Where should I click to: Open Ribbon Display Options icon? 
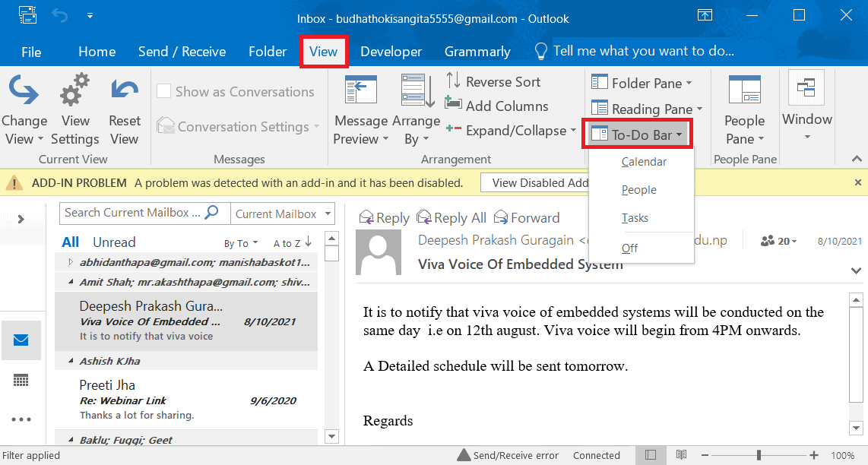(705, 15)
